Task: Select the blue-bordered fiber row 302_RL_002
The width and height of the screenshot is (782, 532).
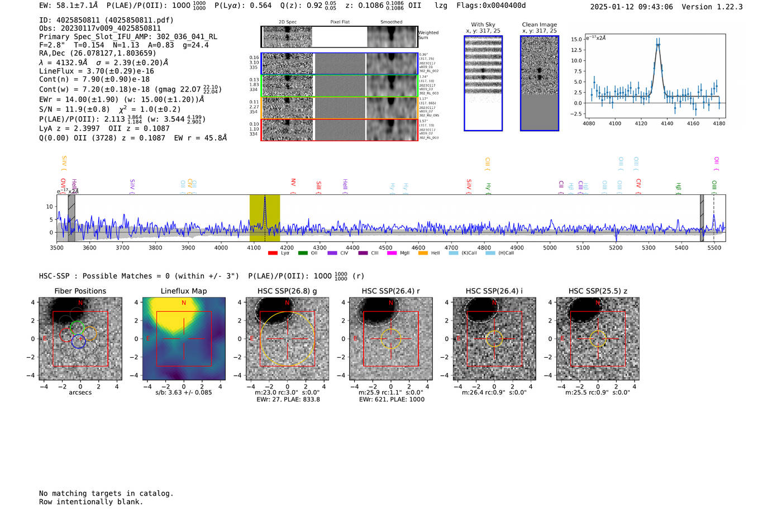Action: tap(340, 64)
